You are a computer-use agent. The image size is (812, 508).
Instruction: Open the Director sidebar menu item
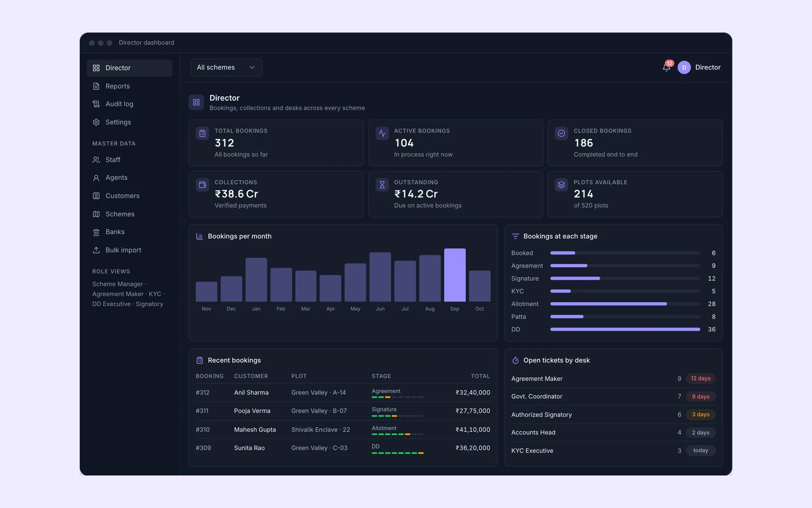pos(129,68)
